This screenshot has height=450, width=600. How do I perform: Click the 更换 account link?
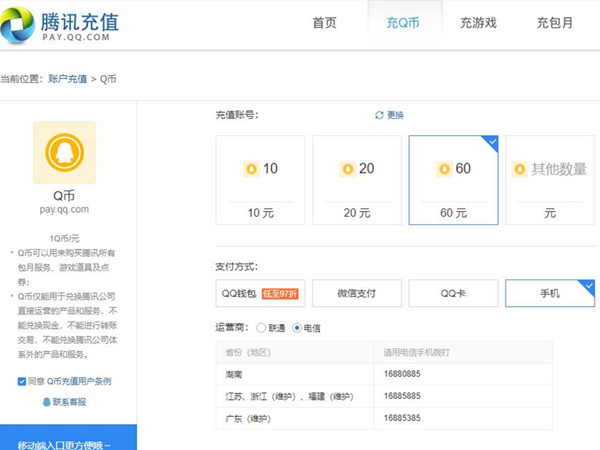[x=395, y=115]
